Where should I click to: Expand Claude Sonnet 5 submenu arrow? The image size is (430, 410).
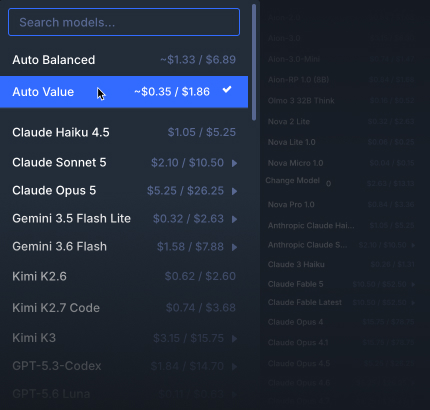tap(235, 163)
